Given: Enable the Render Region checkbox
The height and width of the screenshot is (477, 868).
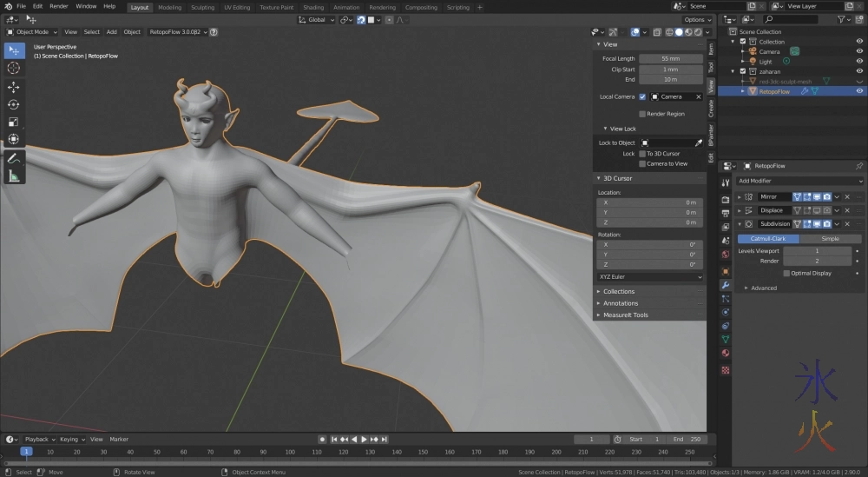Looking at the screenshot, I should [642, 114].
